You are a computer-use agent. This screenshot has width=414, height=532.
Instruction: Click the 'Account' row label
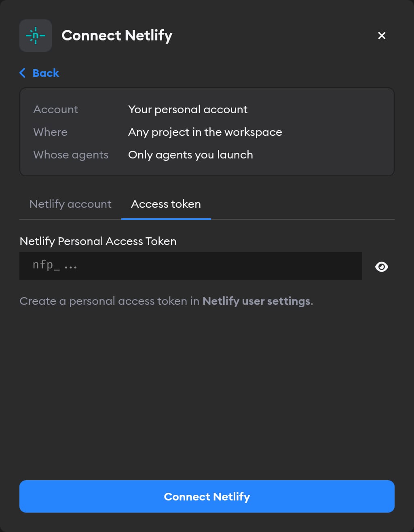[56, 110]
